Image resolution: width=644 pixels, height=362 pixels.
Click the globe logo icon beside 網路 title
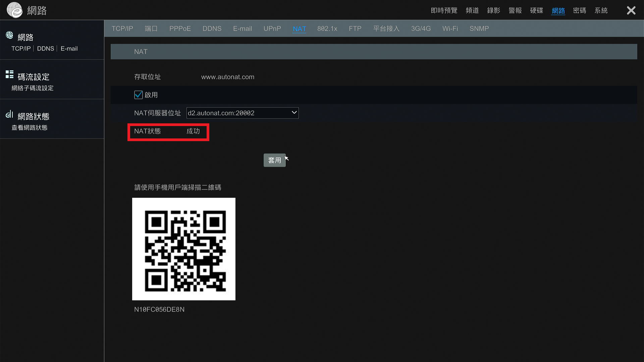14,10
